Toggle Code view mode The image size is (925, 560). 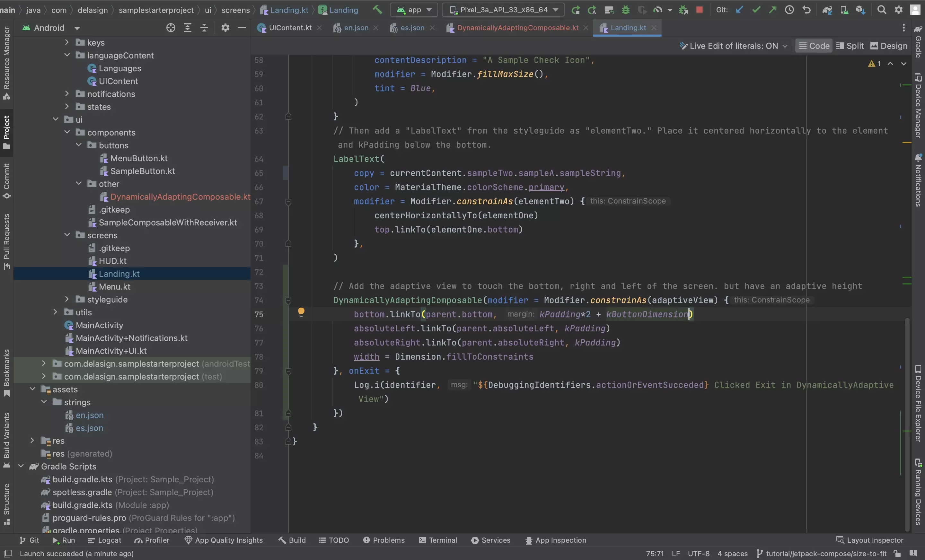[x=813, y=45]
